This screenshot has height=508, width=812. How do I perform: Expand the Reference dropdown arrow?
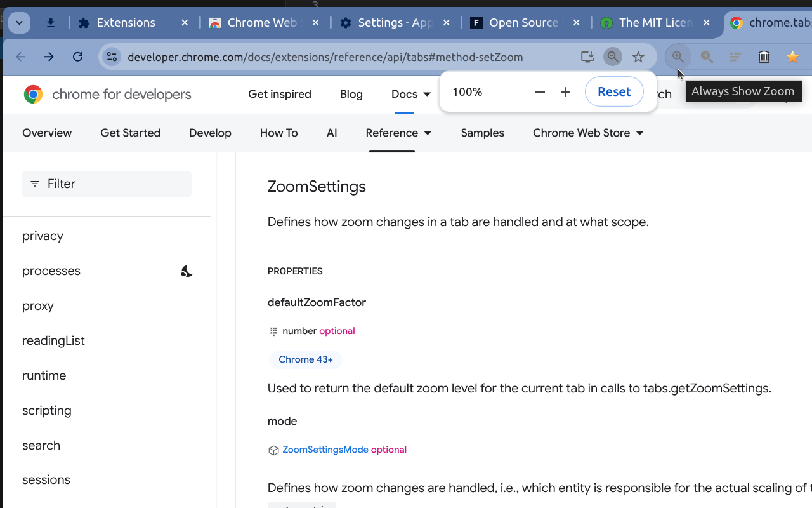point(428,133)
